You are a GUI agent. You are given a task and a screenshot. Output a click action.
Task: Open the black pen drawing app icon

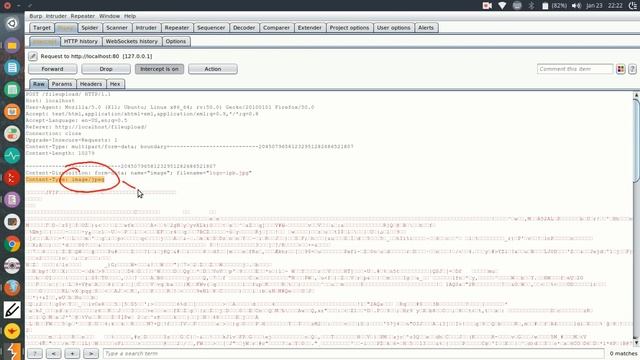[x=12, y=310]
